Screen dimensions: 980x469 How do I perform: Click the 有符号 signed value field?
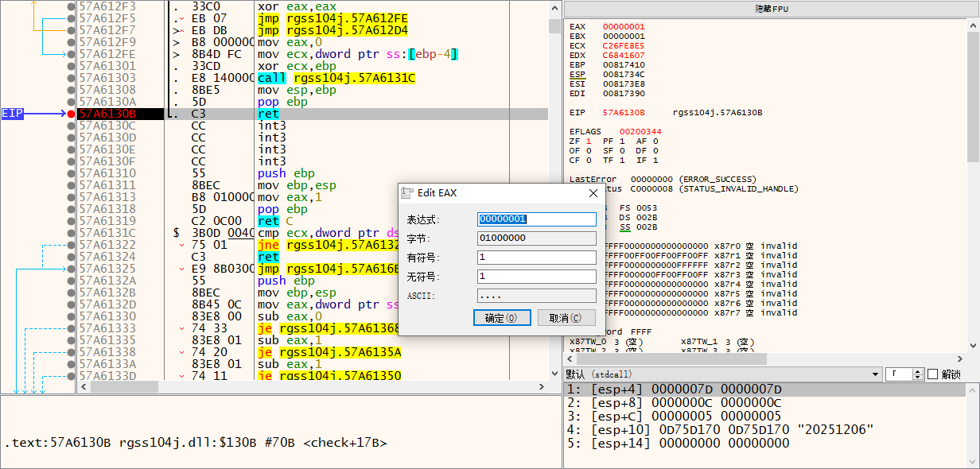tap(536, 258)
